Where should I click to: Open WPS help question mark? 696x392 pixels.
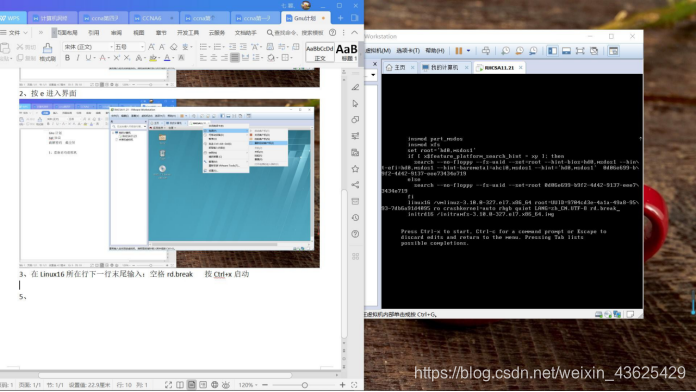click(x=332, y=33)
